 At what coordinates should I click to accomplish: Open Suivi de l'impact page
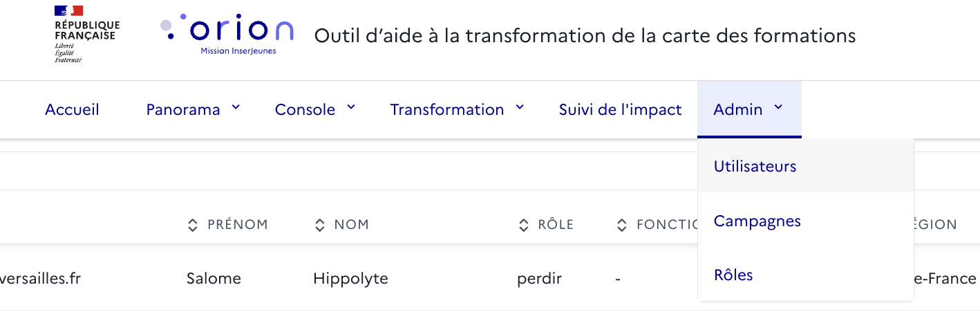coord(620,109)
